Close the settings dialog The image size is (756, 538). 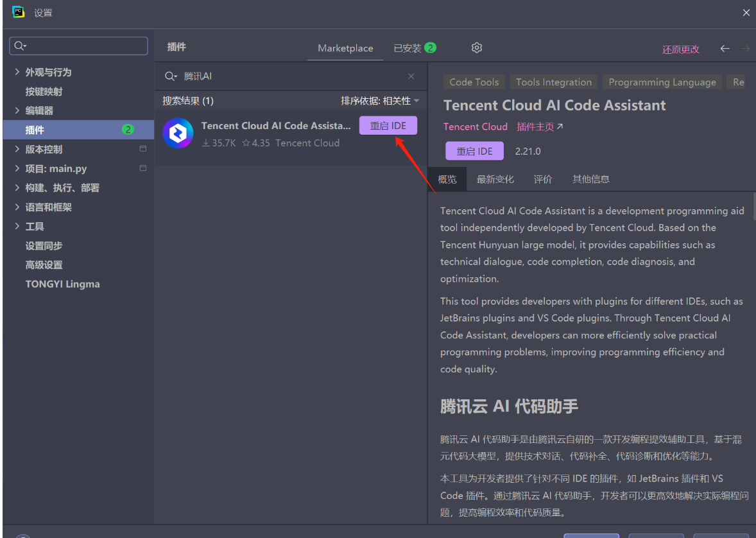746,13
